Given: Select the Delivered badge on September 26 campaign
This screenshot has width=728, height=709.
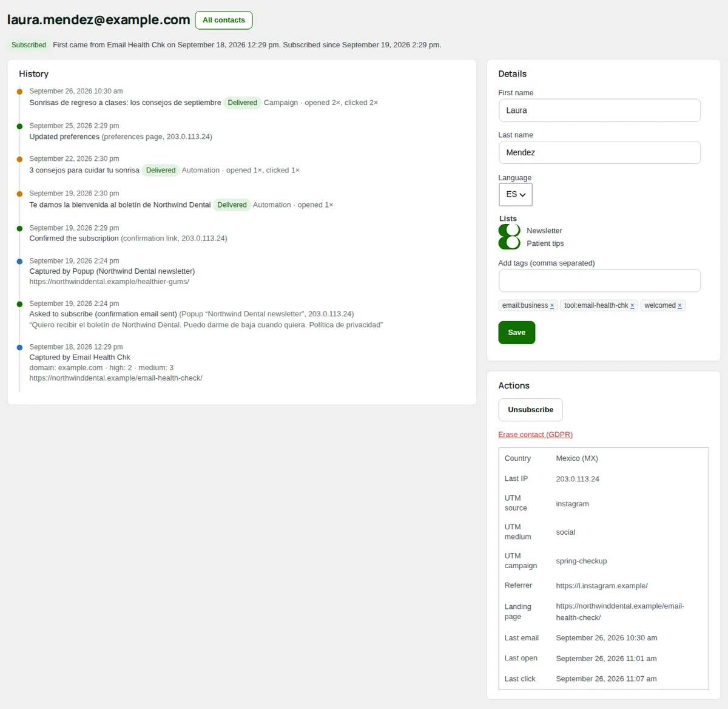Looking at the screenshot, I should click(x=242, y=103).
